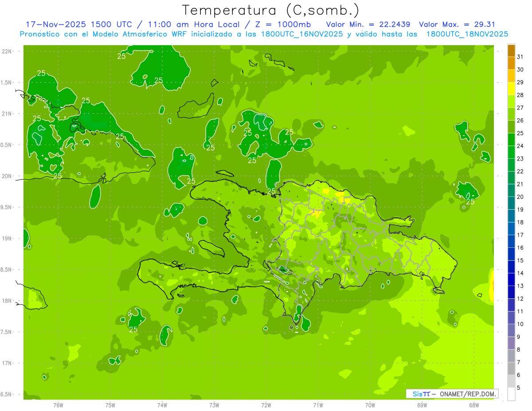Viewport: 532px width, 411px height.
Task: Click the '6.5N' latitude label
Action: tap(6, 395)
